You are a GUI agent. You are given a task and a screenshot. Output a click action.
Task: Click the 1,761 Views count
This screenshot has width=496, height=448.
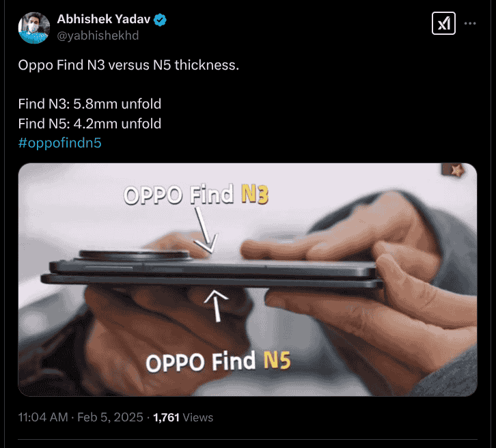tap(183, 417)
